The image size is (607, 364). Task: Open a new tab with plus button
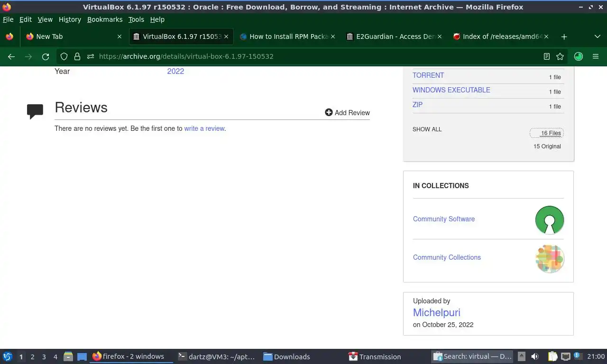coord(564,36)
